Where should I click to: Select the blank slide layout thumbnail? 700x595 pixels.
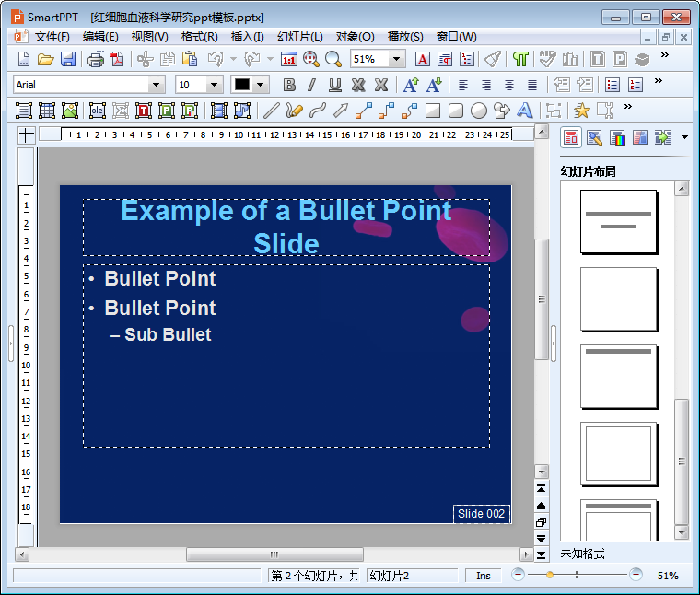coord(618,299)
